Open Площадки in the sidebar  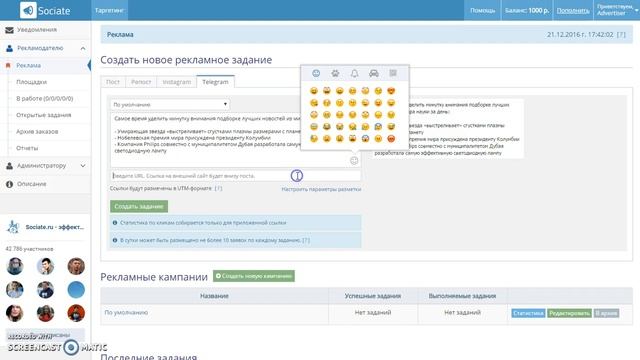click(x=31, y=82)
